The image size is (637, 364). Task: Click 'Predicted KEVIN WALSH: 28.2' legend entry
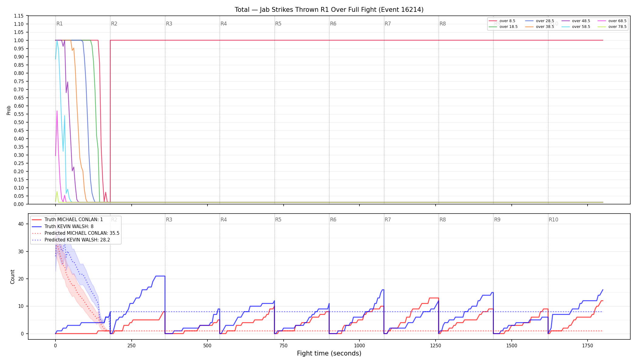pyautogui.click(x=77, y=240)
